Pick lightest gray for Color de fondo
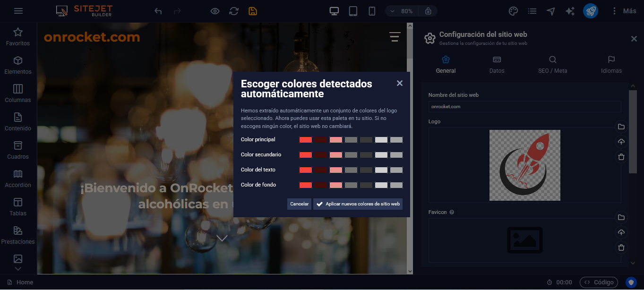This screenshot has height=290, width=644. point(381,185)
